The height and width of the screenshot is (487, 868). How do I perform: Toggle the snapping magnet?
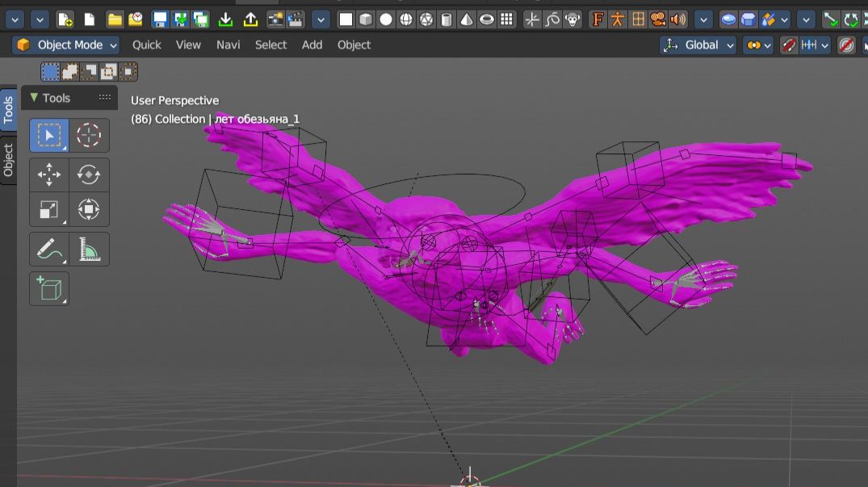coord(788,45)
